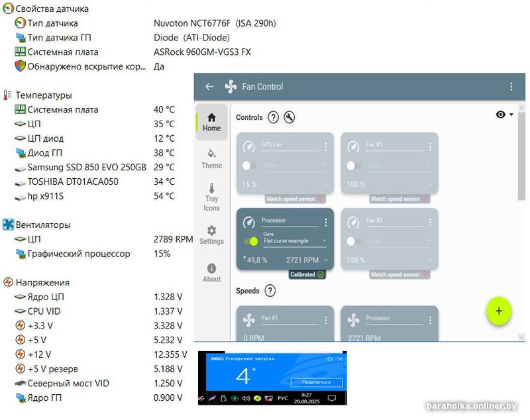This screenshot has width=530, height=420.
Task: Open the Theme tab in the sidebar
Action: 211,159
